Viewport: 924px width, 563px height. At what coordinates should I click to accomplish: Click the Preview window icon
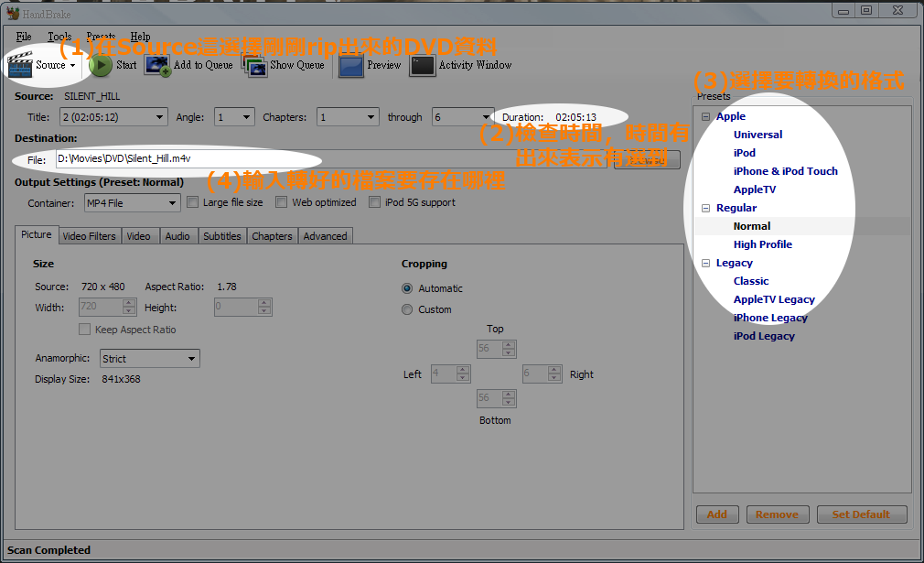351,65
